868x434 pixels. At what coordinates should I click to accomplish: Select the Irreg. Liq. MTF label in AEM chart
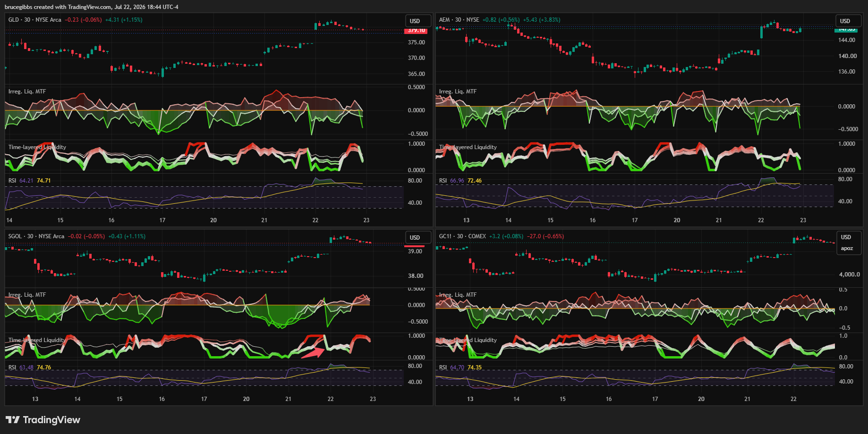(458, 92)
